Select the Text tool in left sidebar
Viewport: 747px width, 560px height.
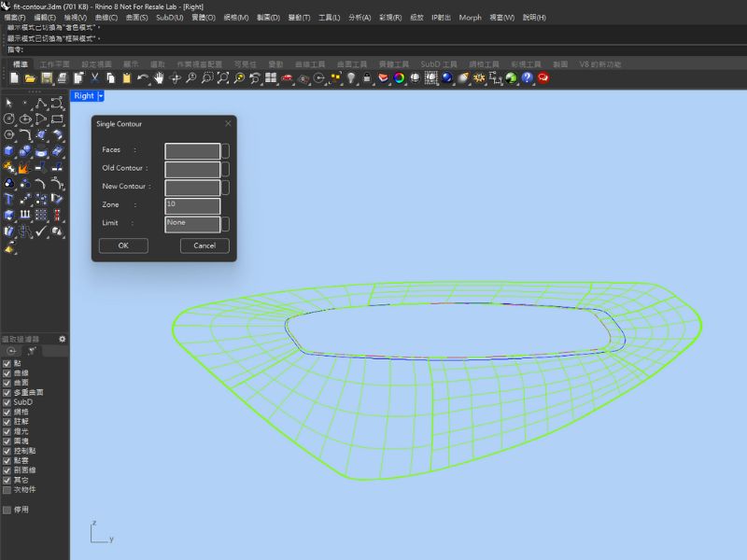(x=9, y=199)
